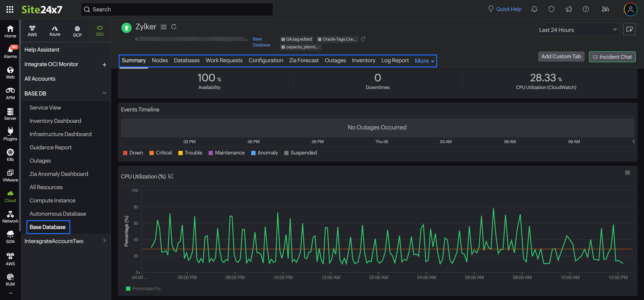The width and height of the screenshot is (644, 300).
Task: Open the Databases tab
Action: point(187,60)
